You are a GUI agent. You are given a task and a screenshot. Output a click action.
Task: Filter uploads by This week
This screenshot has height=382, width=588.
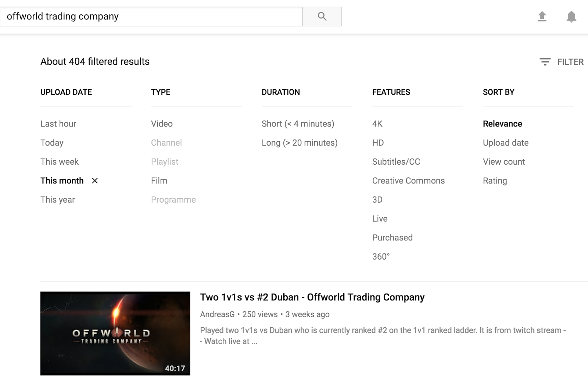pyautogui.click(x=60, y=162)
